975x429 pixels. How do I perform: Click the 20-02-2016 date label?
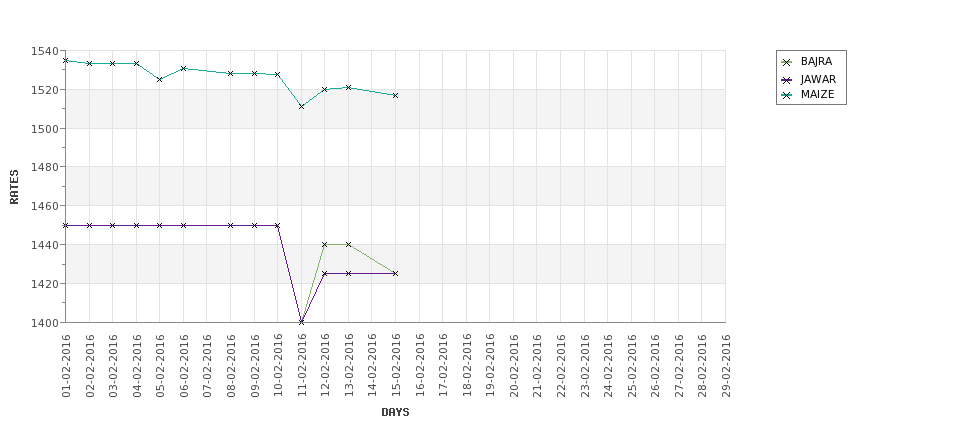click(x=514, y=366)
